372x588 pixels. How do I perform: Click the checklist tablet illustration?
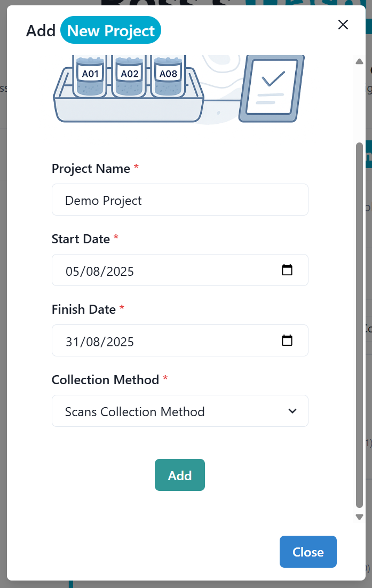click(x=272, y=89)
